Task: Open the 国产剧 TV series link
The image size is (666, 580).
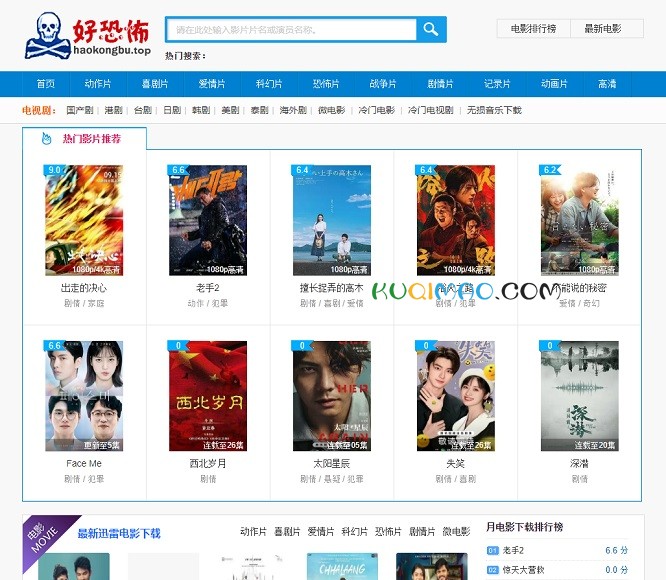Action: coord(80,110)
